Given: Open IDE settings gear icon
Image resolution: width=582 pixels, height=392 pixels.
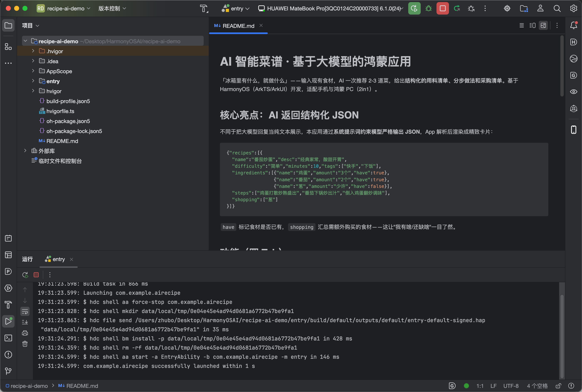Looking at the screenshot, I should tap(573, 9).
